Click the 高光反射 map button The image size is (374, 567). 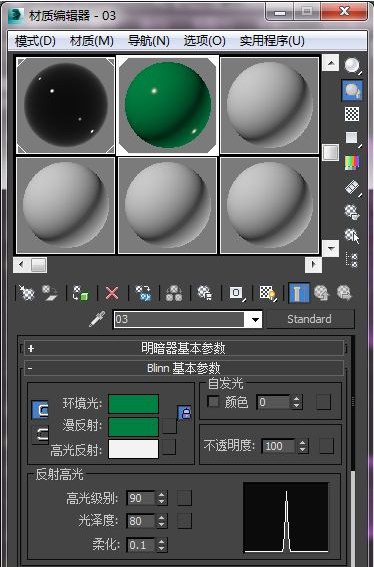click(169, 447)
